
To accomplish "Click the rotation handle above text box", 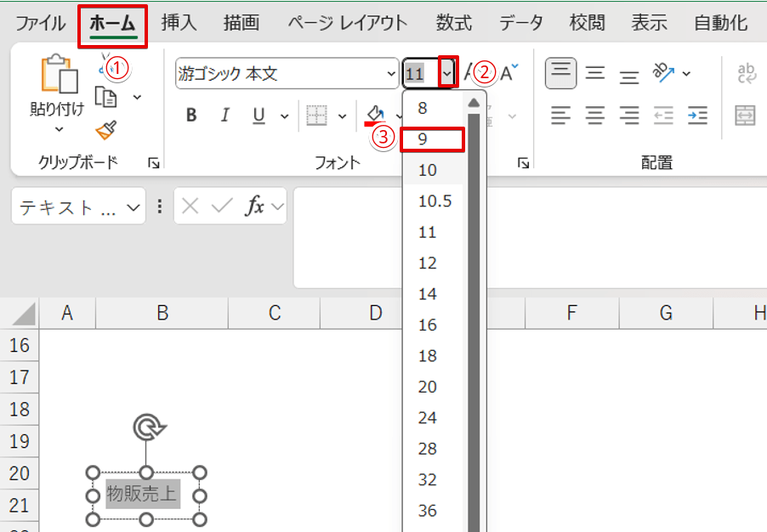I will tap(146, 428).
